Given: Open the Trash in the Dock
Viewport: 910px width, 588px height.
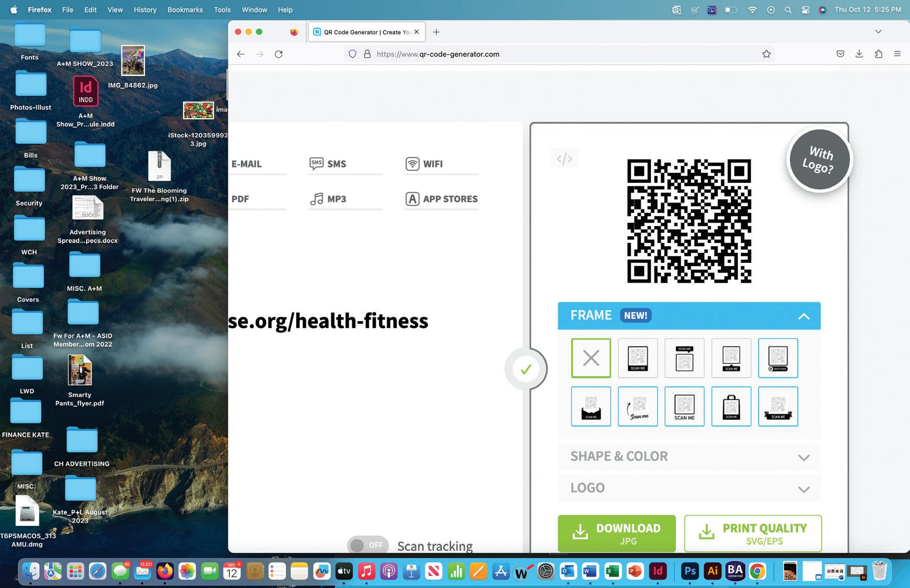Looking at the screenshot, I should tap(879, 571).
